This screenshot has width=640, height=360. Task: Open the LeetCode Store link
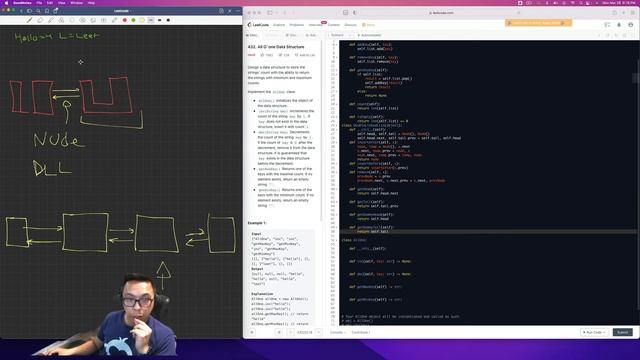point(369,25)
